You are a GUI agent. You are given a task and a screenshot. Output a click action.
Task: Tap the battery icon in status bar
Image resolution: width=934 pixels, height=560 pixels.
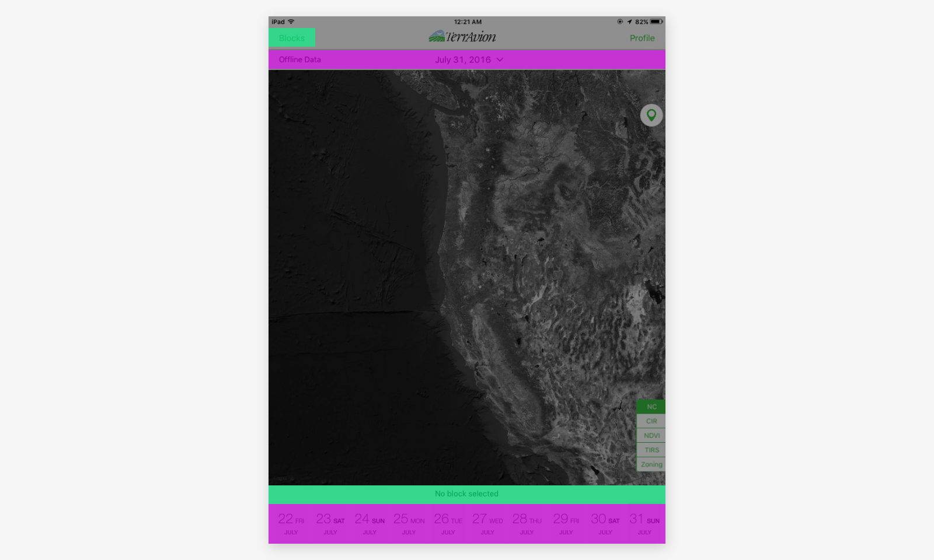pyautogui.click(x=656, y=22)
